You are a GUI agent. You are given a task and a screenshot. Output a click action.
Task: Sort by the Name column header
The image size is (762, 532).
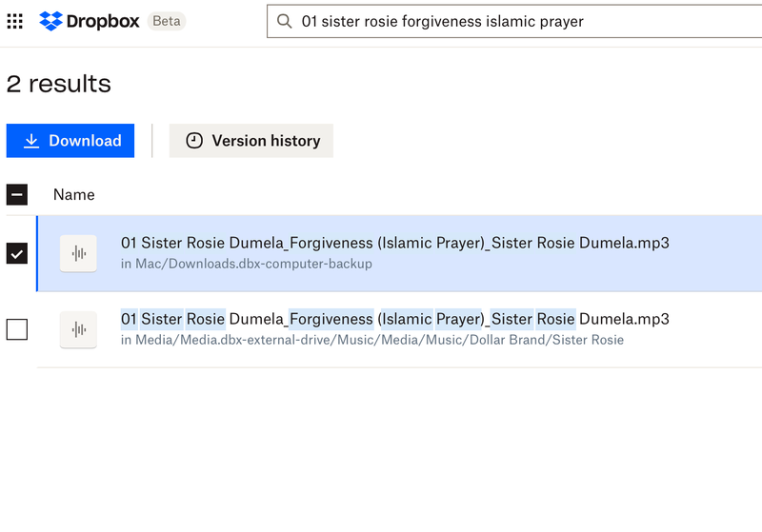[74, 195]
